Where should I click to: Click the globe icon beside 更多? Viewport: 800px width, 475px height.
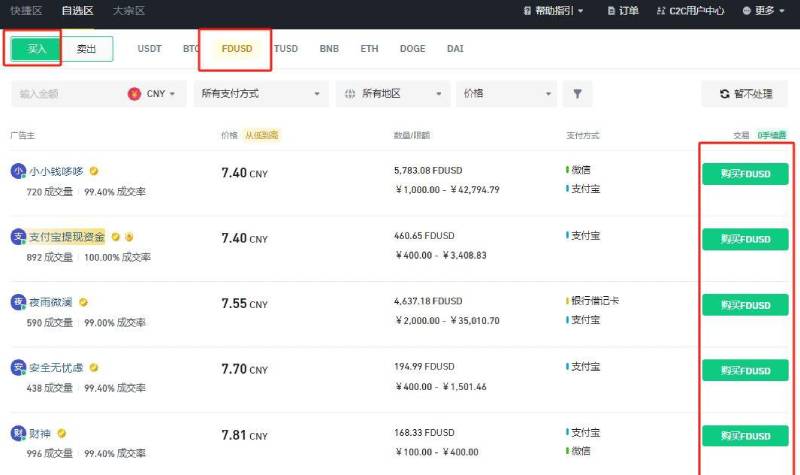[x=747, y=11]
